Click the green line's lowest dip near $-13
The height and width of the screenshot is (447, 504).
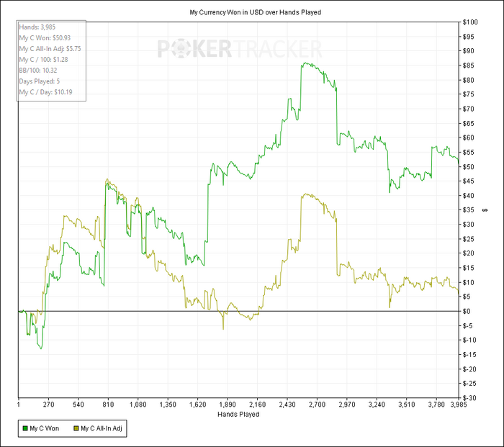(41, 348)
